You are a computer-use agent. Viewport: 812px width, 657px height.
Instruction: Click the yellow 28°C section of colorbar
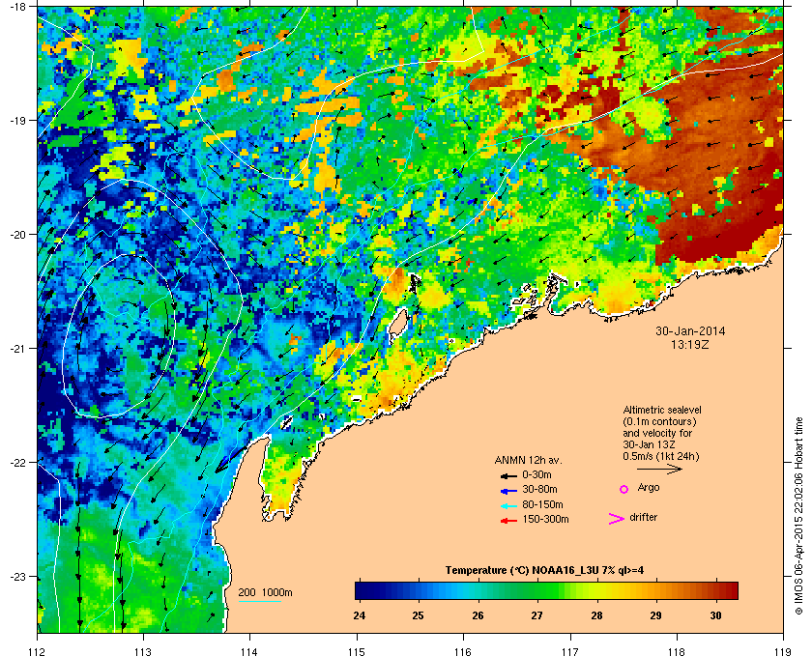click(x=596, y=590)
